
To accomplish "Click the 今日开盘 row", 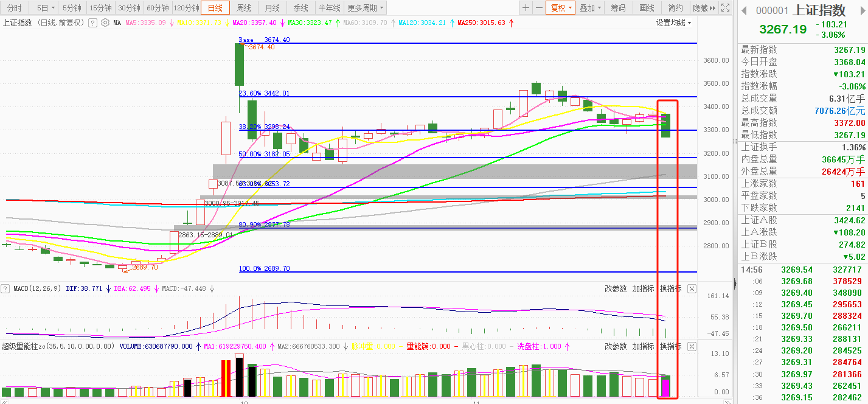I will pyautogui.click(x=803, y=61).
